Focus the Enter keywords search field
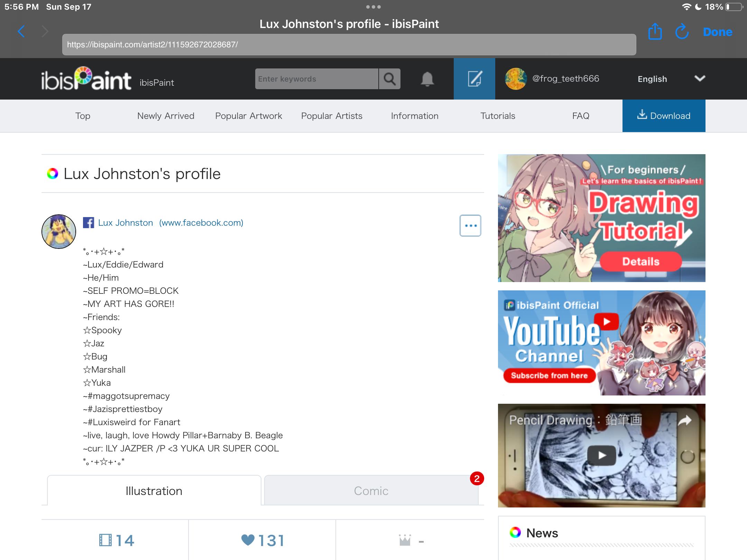 (316, 79)
